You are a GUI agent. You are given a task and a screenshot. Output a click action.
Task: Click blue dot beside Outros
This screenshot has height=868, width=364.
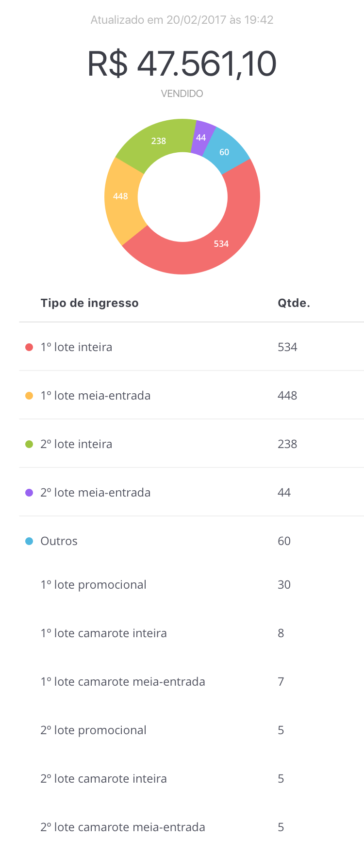click(29, 541)
